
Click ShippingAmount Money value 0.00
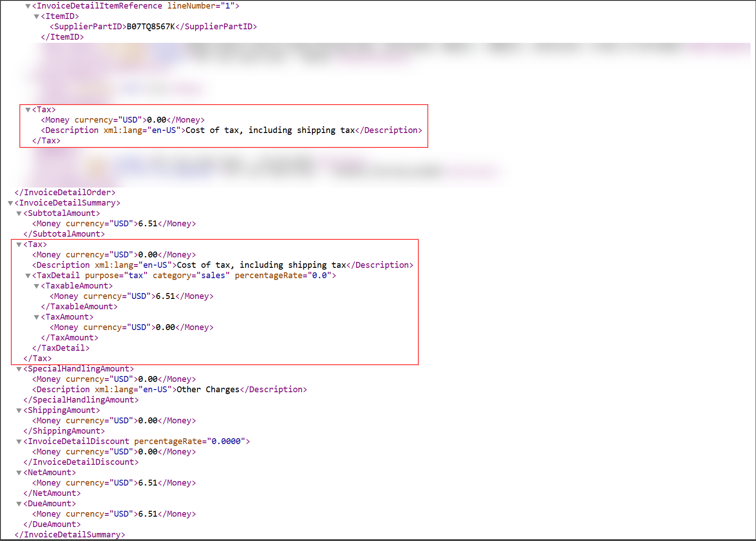tap(148, 421)
